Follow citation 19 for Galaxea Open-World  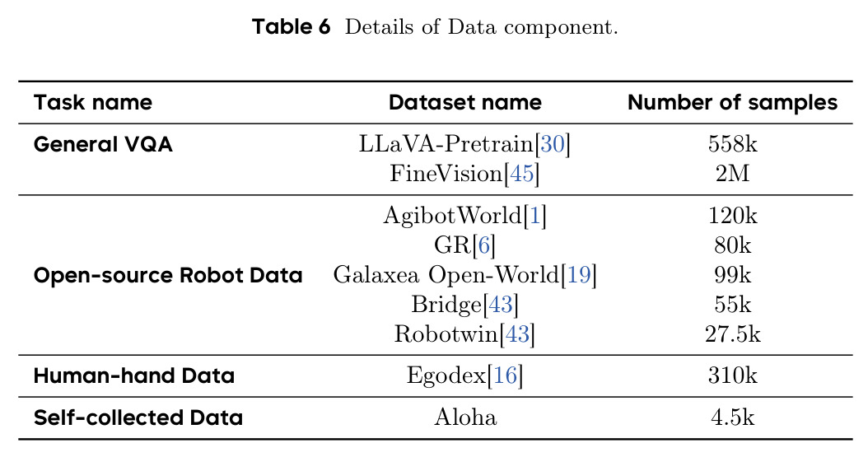point(579,274)
